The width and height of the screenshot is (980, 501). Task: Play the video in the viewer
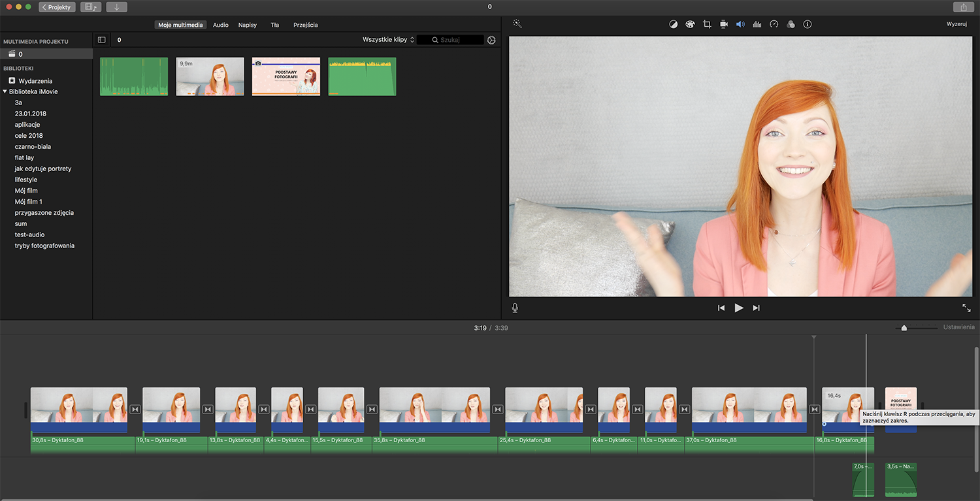tap(739, 308)
